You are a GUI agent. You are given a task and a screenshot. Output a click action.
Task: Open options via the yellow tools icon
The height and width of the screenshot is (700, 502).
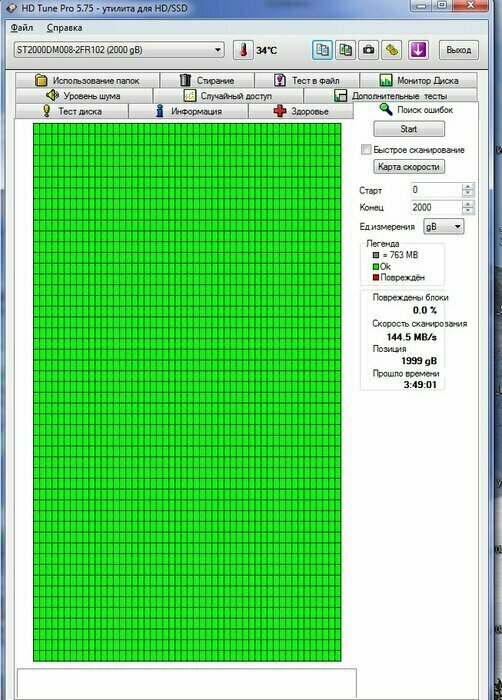click(392, 50)
